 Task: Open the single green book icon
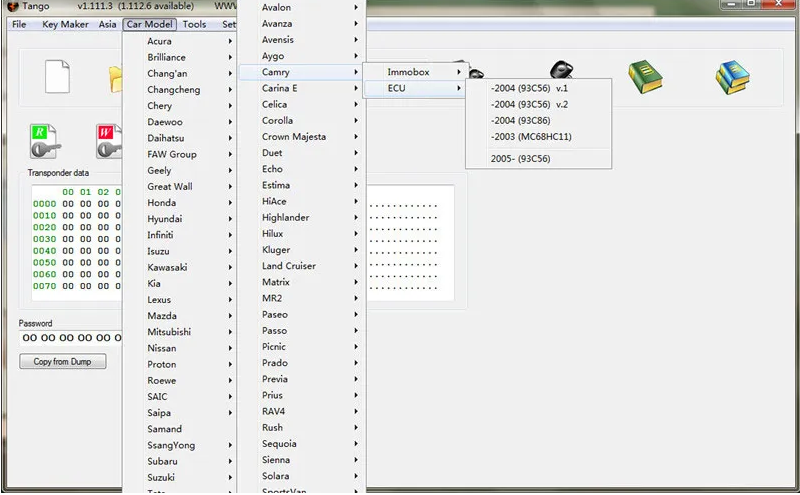point(645,77)
